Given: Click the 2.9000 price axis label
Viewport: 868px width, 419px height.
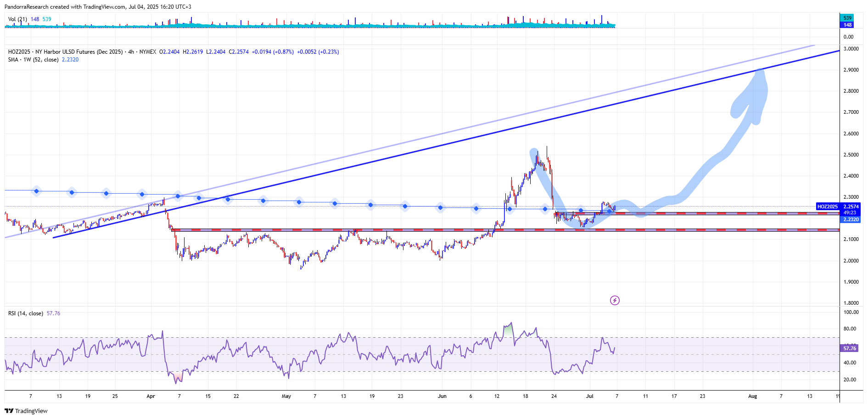Looking at the screenshot, I should [x=851, y=70].
